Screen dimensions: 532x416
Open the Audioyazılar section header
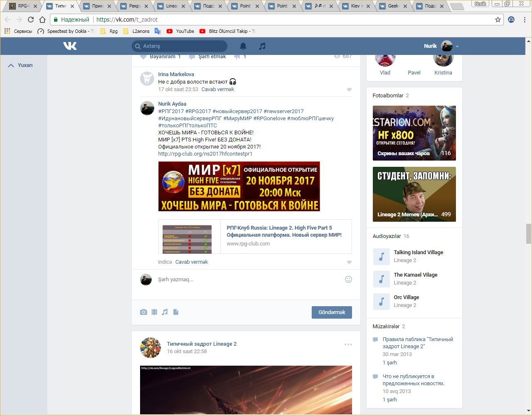pyautogui.click(x=391, y=236)
